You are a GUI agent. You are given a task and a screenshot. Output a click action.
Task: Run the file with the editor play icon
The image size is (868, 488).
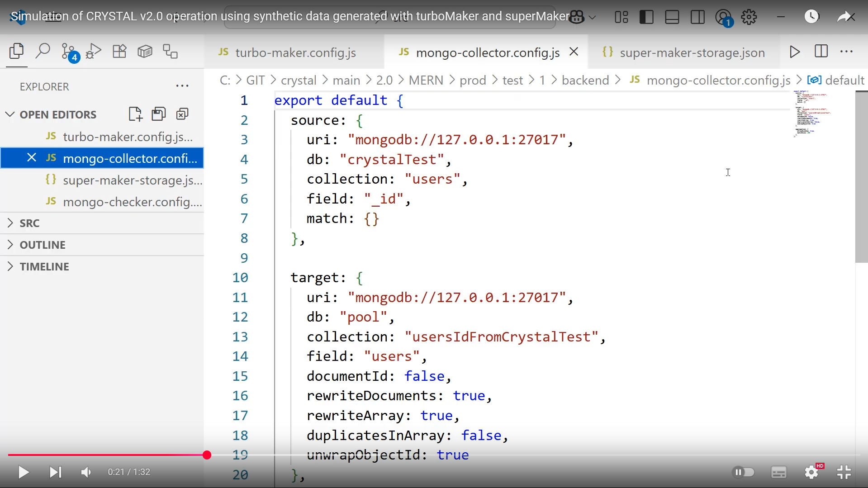[795, 52]
